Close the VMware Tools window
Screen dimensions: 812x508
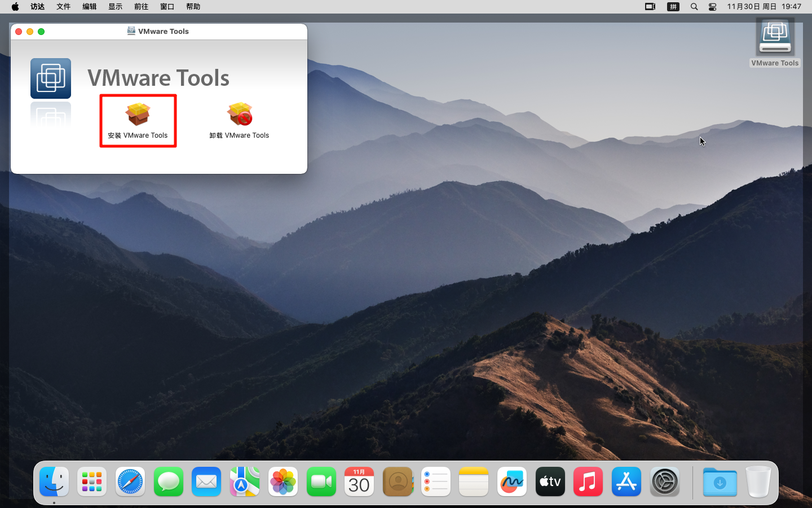19,32
